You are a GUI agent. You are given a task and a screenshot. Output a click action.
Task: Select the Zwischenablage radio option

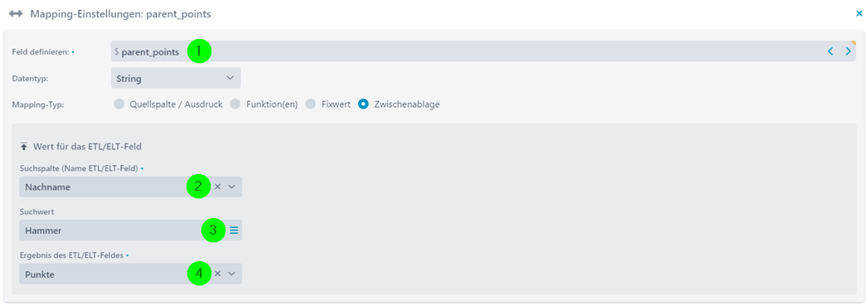(363, 104)
